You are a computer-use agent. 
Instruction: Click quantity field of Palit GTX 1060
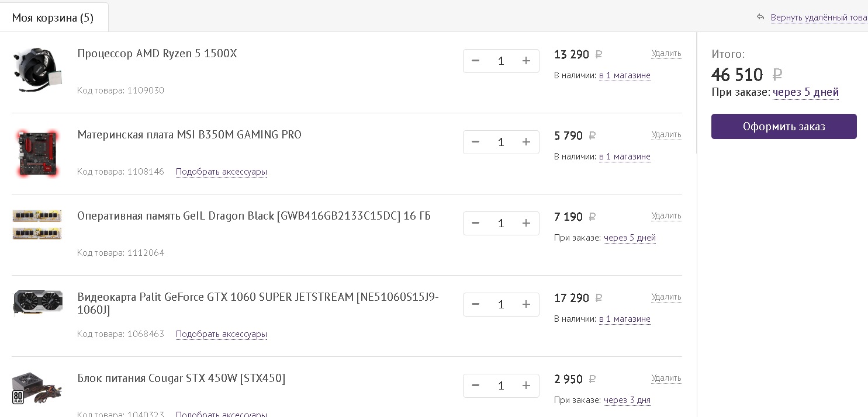pyautogui.click(x=501, y=304)
